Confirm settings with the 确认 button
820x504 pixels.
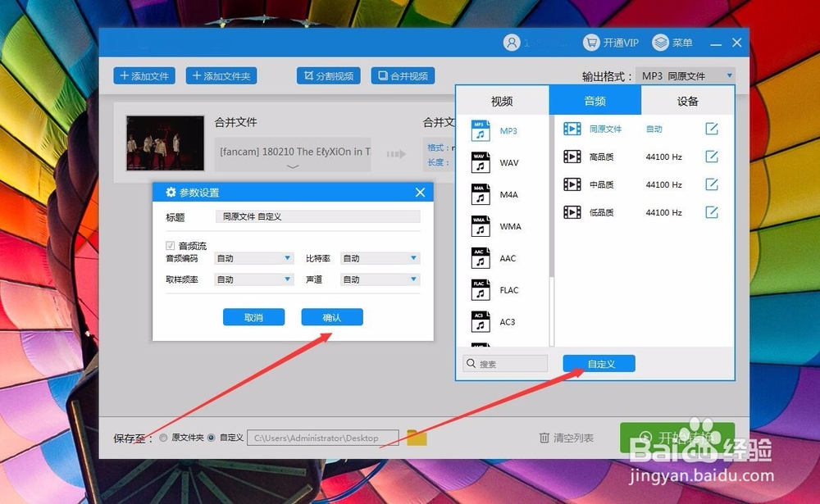[331, 317]
